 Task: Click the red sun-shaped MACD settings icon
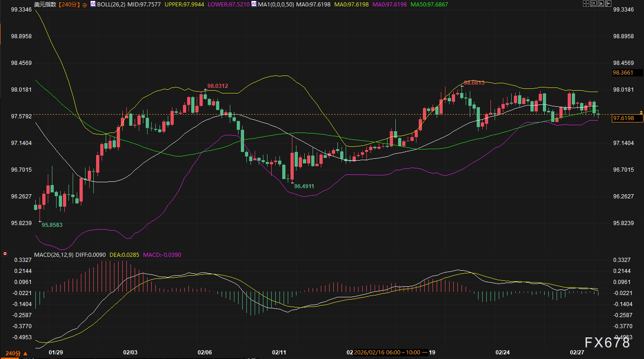[x=5, y=254]
